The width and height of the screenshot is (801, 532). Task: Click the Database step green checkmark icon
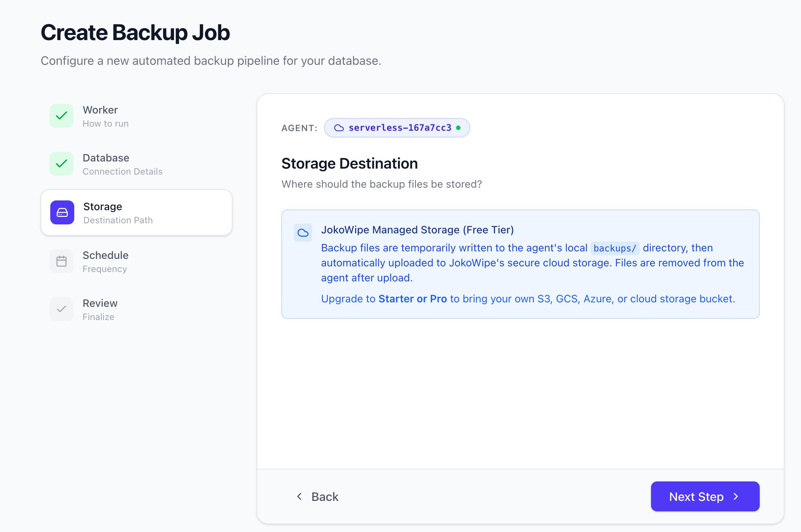pyautogui.click(x=61, y=164)
